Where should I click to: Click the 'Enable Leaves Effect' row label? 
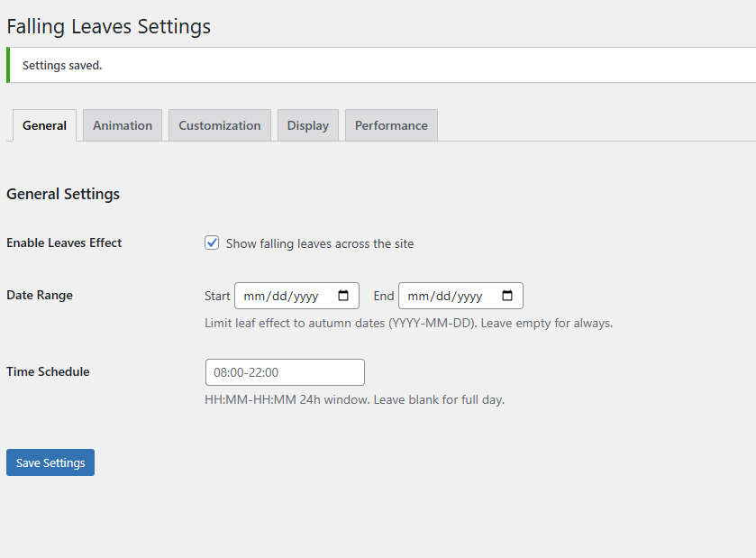pyautogui.click(x=64, y=242)
